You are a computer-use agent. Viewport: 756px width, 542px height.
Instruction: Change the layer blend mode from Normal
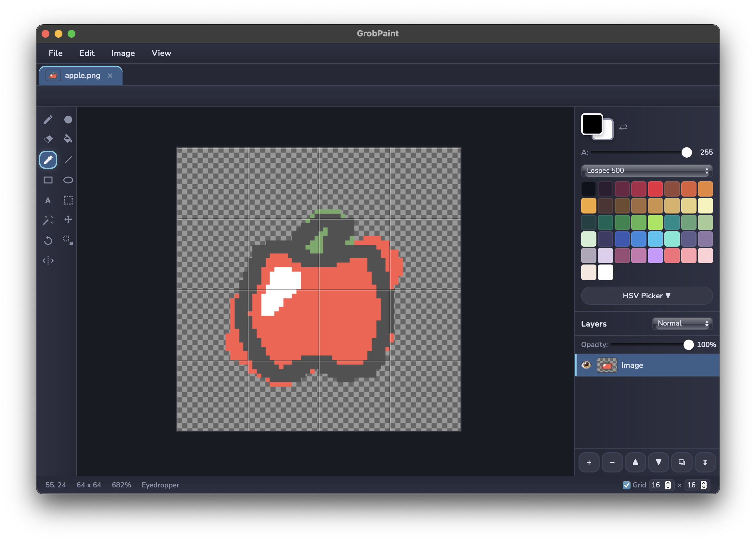pyautogui.click(x=682, y=323)
